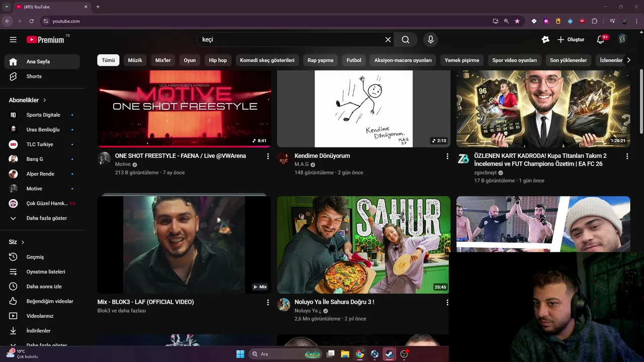The width and height of the screenshot is (644, 362).
Task: Reload the page with browser refresh
Action: 31,21
